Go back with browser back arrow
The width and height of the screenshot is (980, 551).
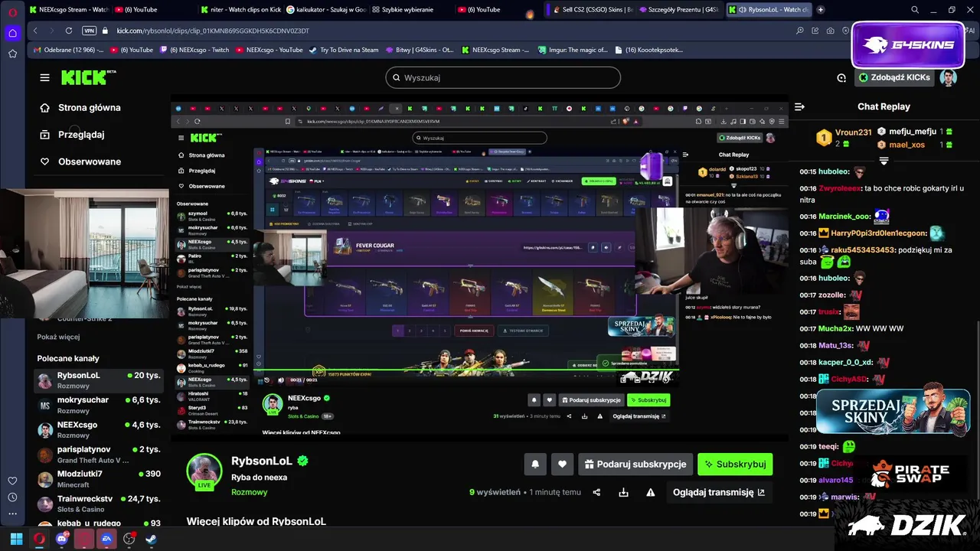pyautogui.click(x=35, y=31)
